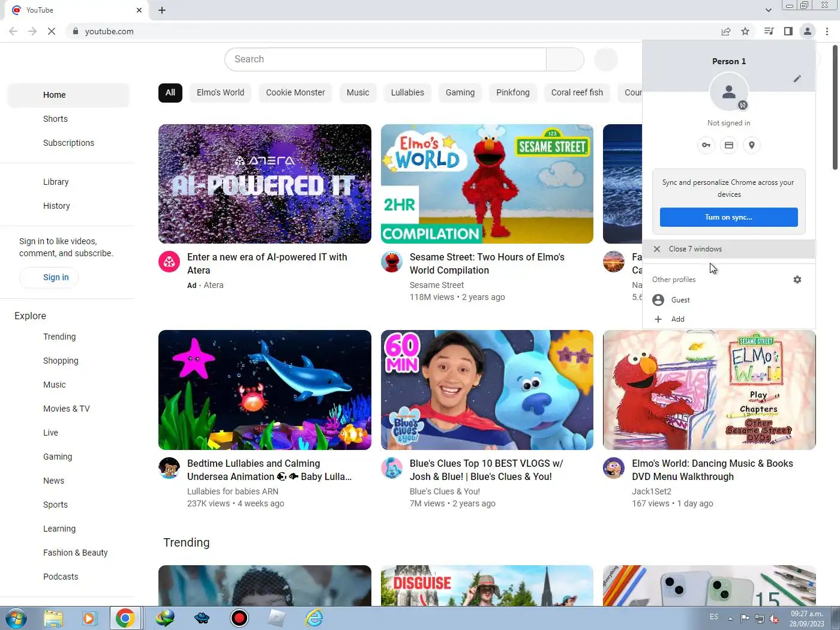840x630 pixels.
Task: Select Elmo's World filter chip
Action: (x=220, y=92)
